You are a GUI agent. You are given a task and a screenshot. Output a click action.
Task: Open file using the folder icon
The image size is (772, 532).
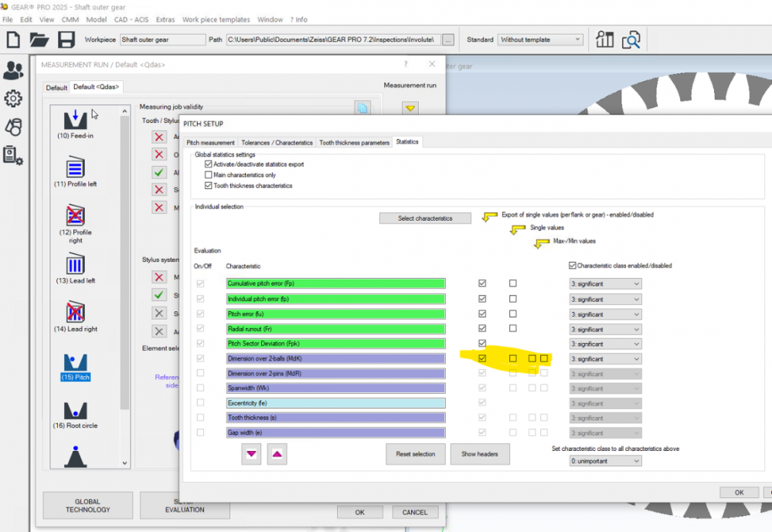(x=39, y=39)
